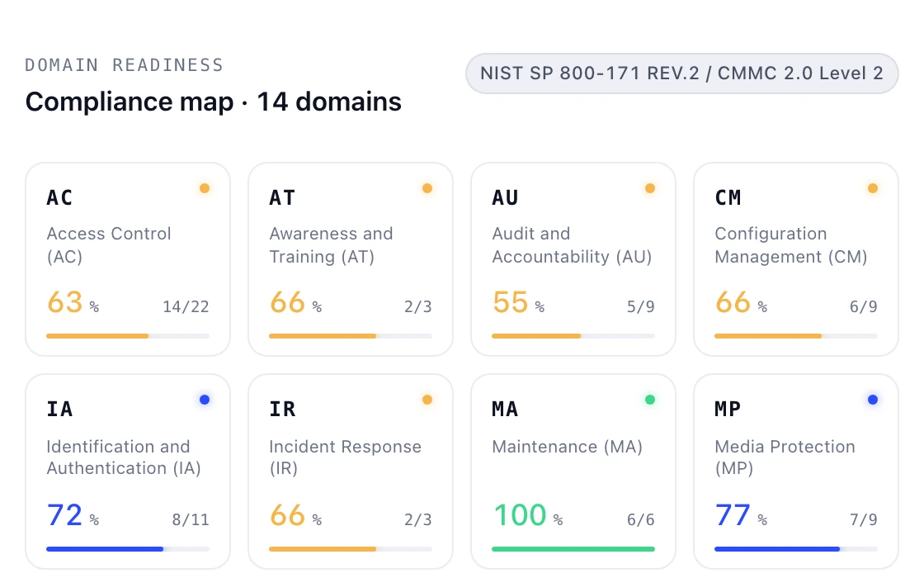Screen dimensions: 924x578
Task: Click the 6/6 control count on MA
Action: 640,519
